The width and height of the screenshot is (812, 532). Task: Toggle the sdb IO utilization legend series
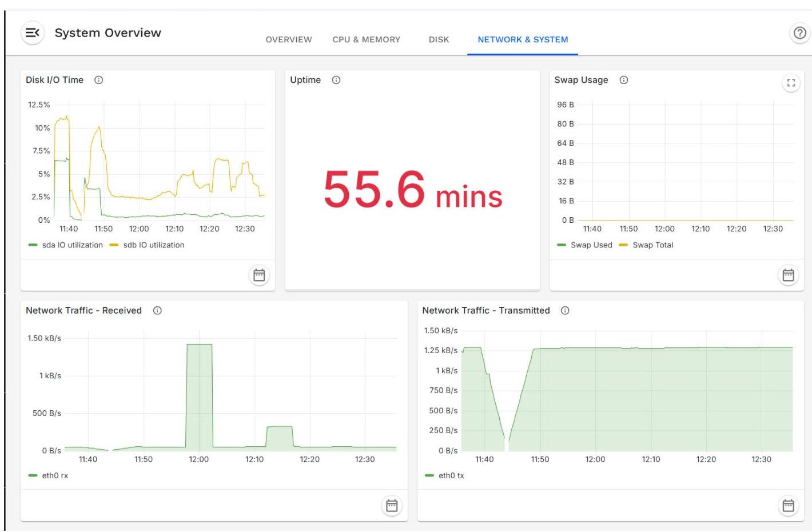coord(147,245)
